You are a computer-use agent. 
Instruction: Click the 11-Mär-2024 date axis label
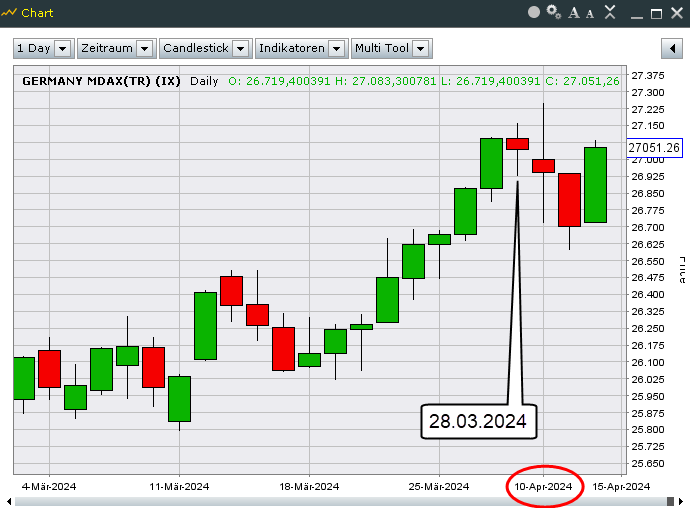tap(179, 486)
